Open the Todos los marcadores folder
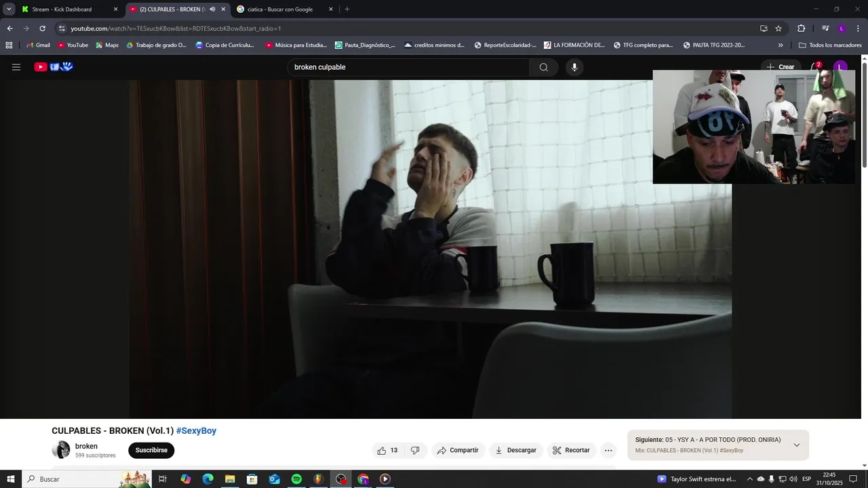 830,45
